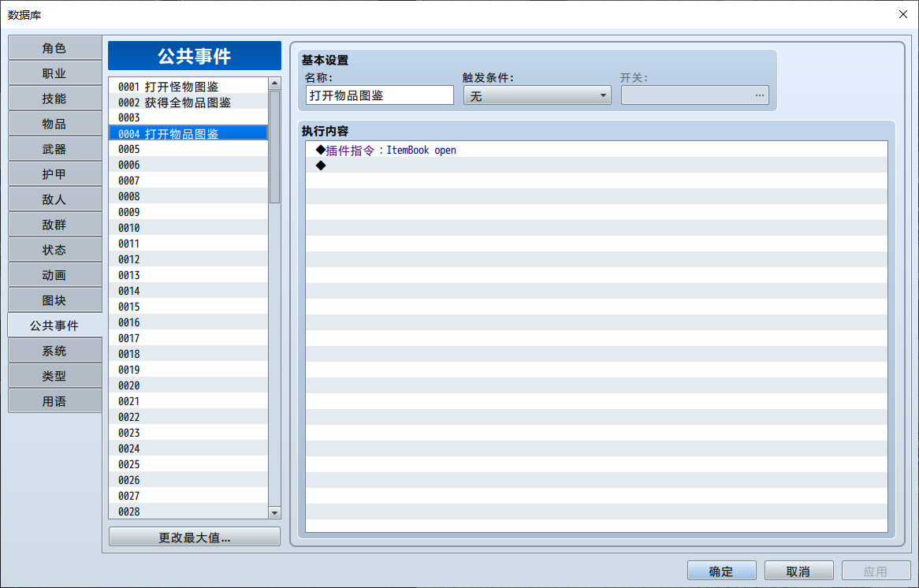Select common event 0004 打开物品图鉴
The width and height of the screenshot is (919, 588).
188,134
